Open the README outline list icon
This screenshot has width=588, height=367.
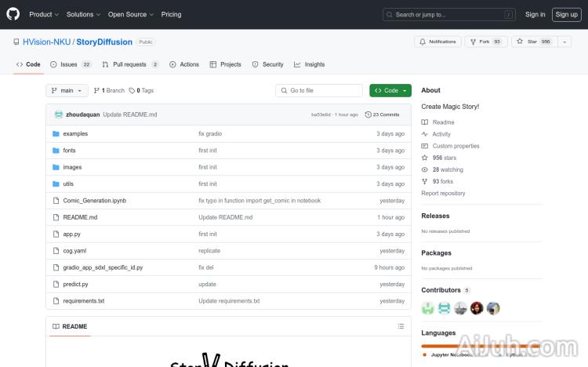(401, 326)
